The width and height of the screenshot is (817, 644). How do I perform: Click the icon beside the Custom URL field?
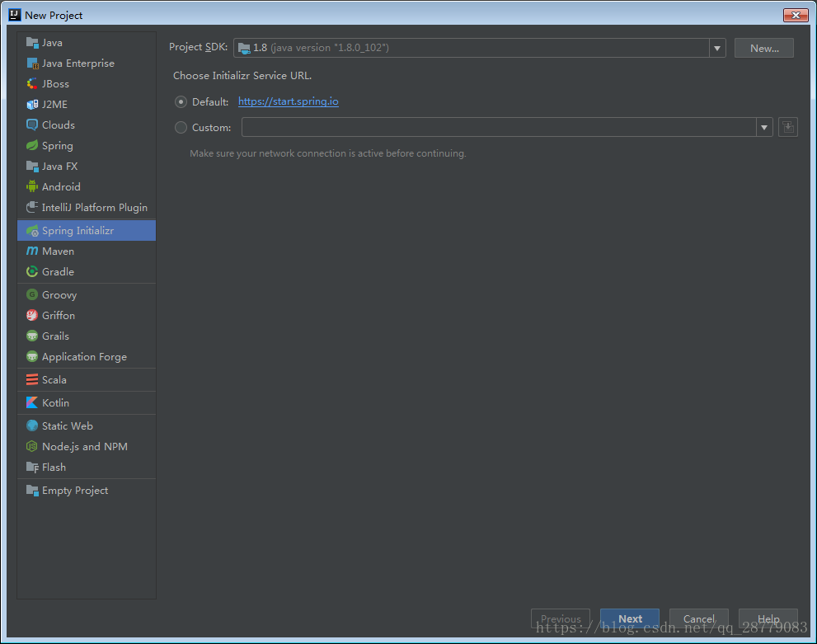point(788,127)
